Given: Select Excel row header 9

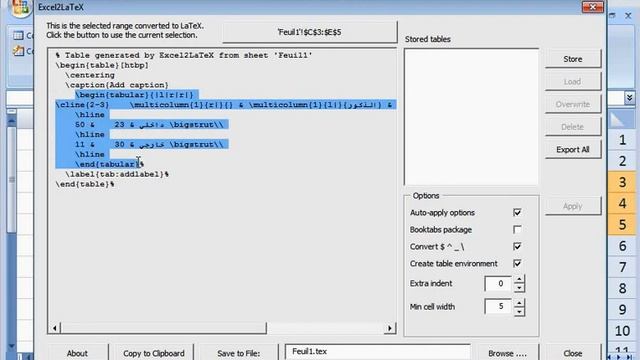Looking at the screenshot, I should (x=622, y=310).
